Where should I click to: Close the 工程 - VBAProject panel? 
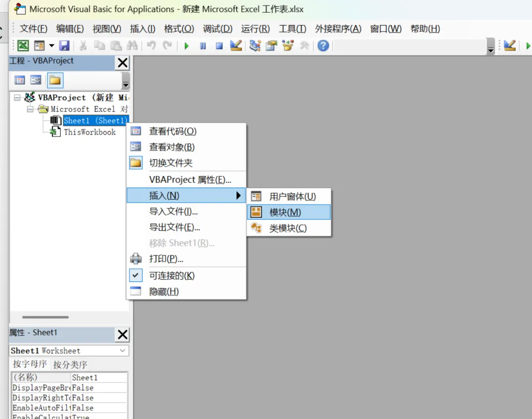(x=123, y=63)
